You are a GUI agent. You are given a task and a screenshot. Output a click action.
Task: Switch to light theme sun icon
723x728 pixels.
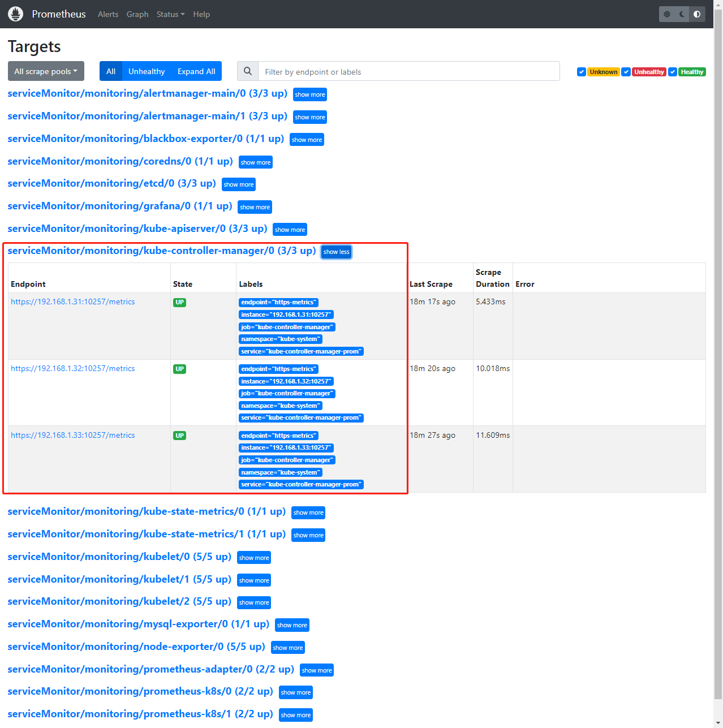coord(667,14)
